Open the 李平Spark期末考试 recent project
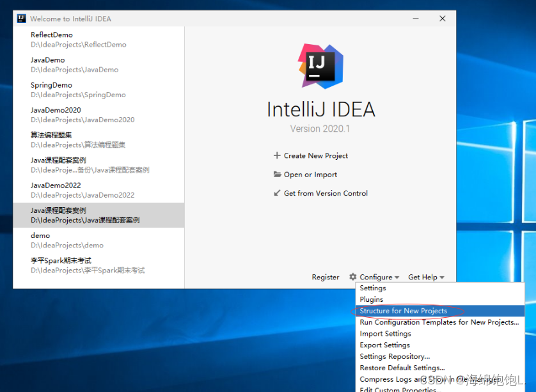Screen dimensions: 536x392 [x=99, y=265]
